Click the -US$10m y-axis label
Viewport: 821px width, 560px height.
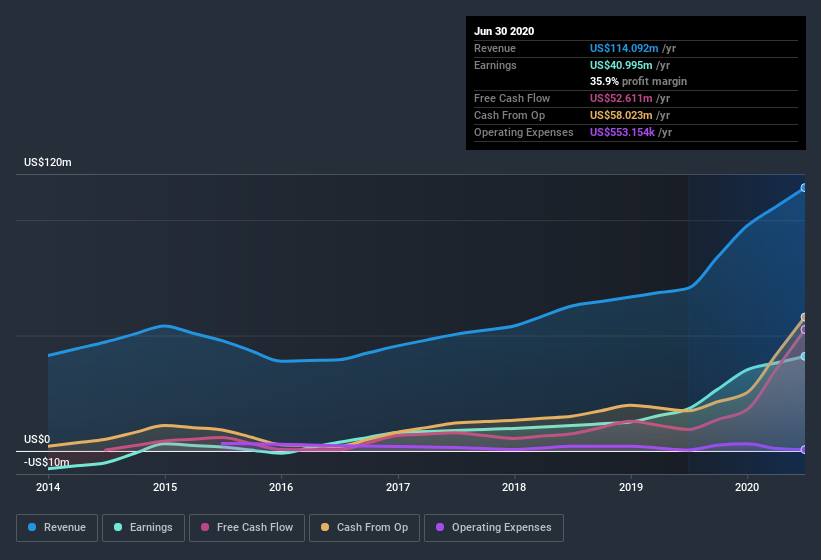(47, 462)
